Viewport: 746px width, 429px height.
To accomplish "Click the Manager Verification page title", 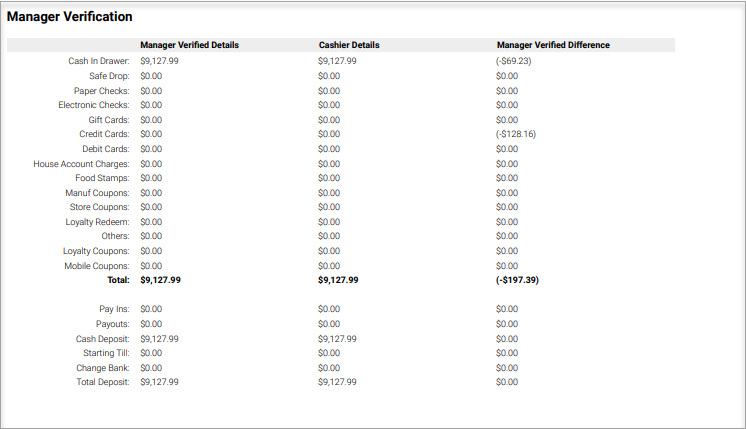I will [x=69, y=17].
